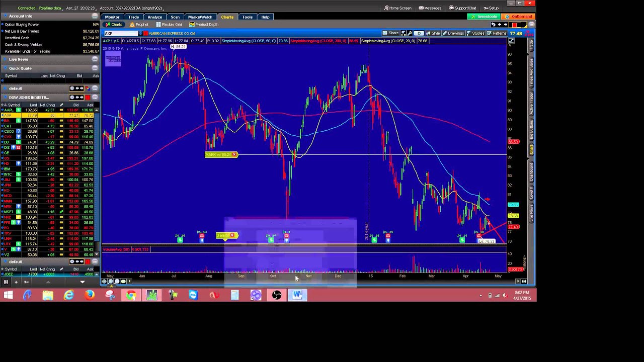Open Microsoft Word from the taskbar
This screenshot has height=362, width=644.
(x=297, y=295)
